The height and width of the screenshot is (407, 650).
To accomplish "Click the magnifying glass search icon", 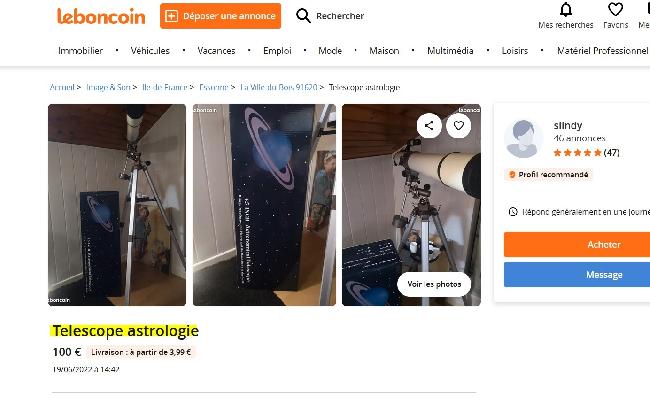I will 303,16.
